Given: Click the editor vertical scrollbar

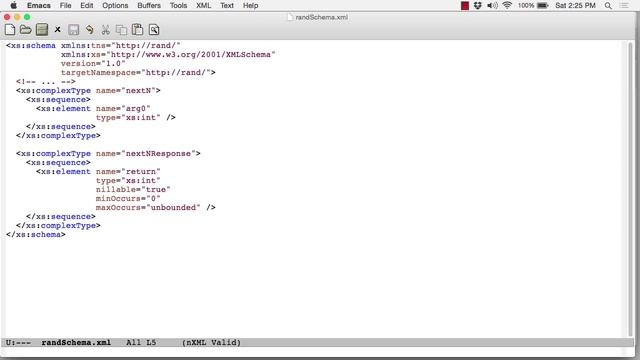Looking at the screenshot, I should [x=630, y=189].
